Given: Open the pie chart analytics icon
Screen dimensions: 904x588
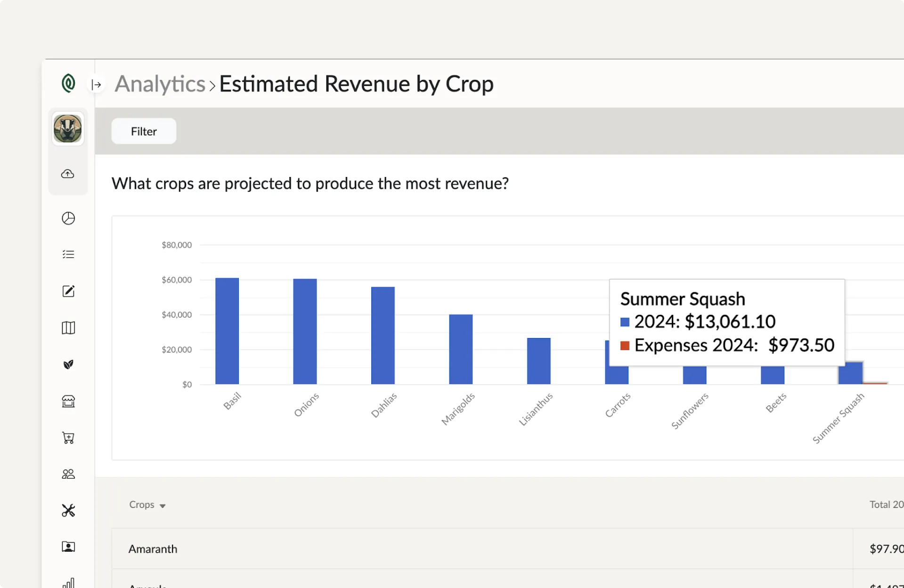Looking at the screenshot, I should (68, 218).
